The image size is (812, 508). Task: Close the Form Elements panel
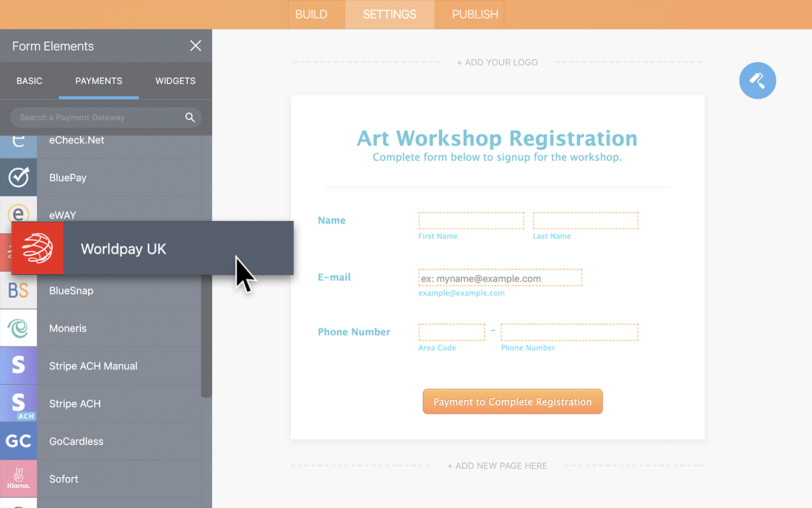click(x=195, y=46)
